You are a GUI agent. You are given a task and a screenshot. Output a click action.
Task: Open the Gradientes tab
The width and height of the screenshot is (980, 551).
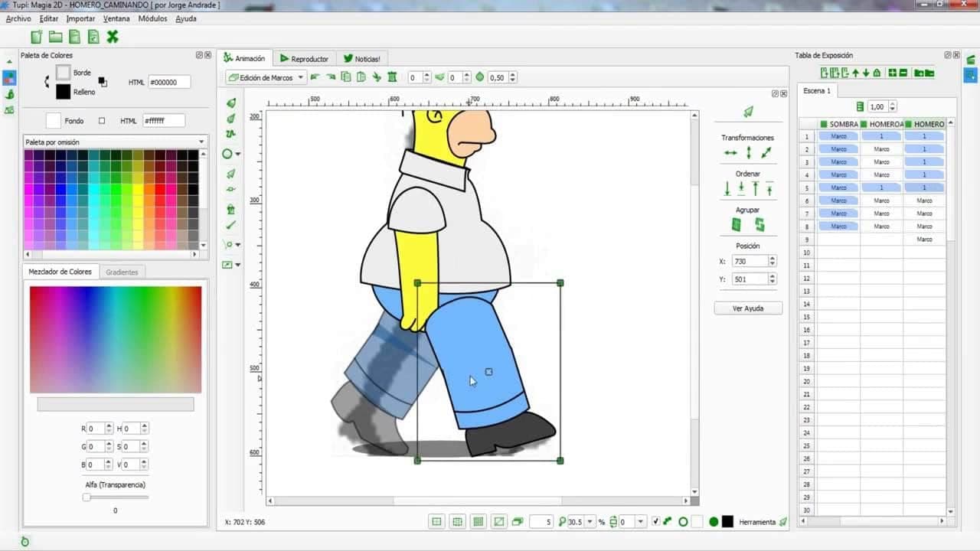pos(122,272)
